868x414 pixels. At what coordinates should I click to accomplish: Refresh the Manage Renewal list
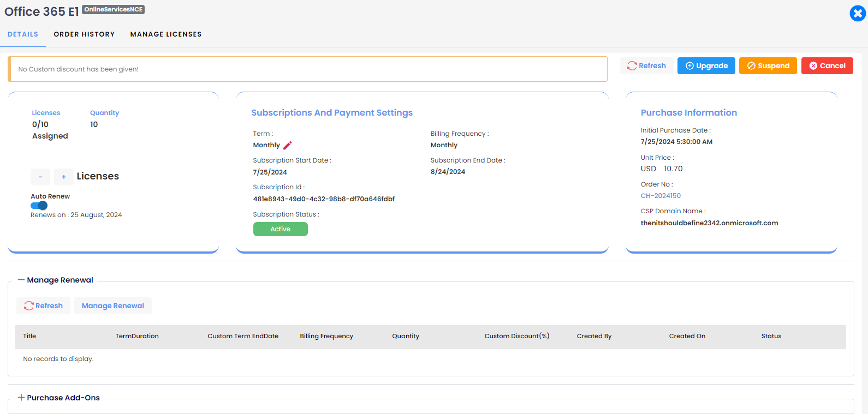coord(43,305)
